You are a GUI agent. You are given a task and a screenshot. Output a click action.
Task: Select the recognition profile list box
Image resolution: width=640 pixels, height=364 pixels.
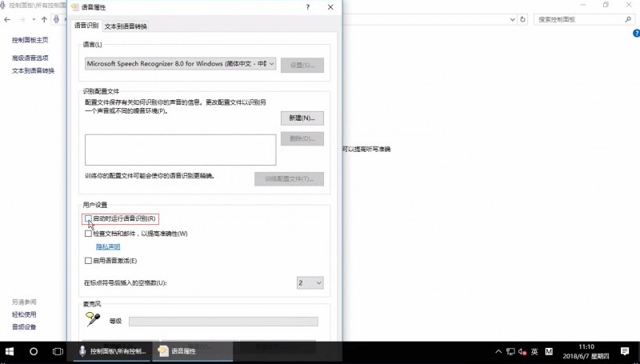[x=181, y=150]
